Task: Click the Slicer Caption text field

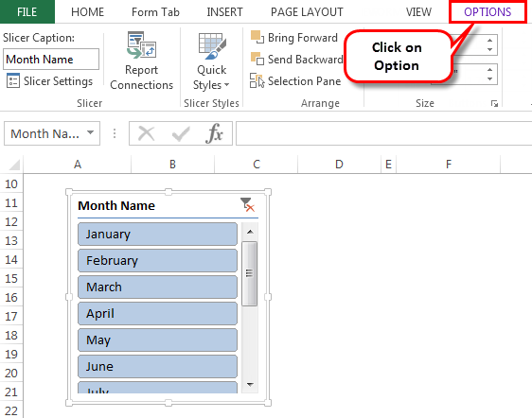Action: [51, 60]
